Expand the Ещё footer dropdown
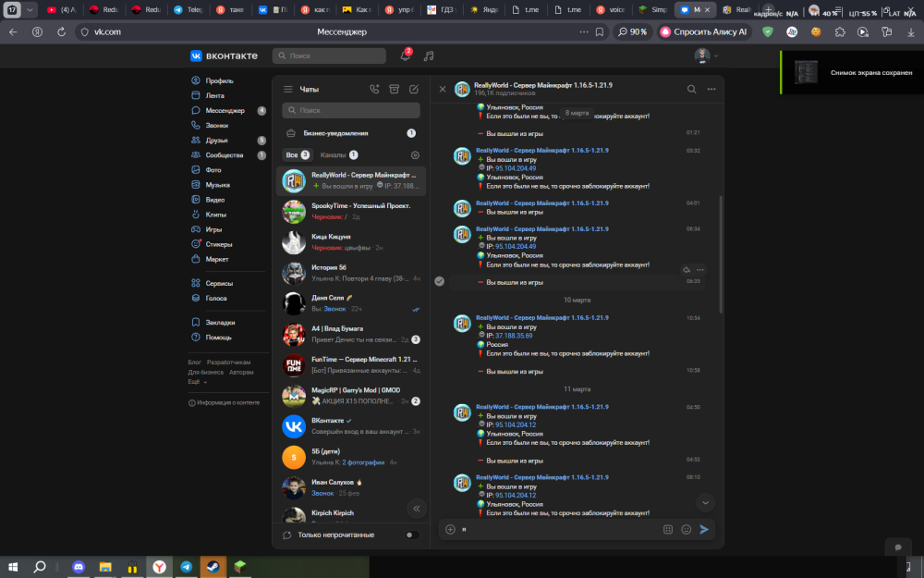This screenshot has height=578, width=924. pos(198,382)
